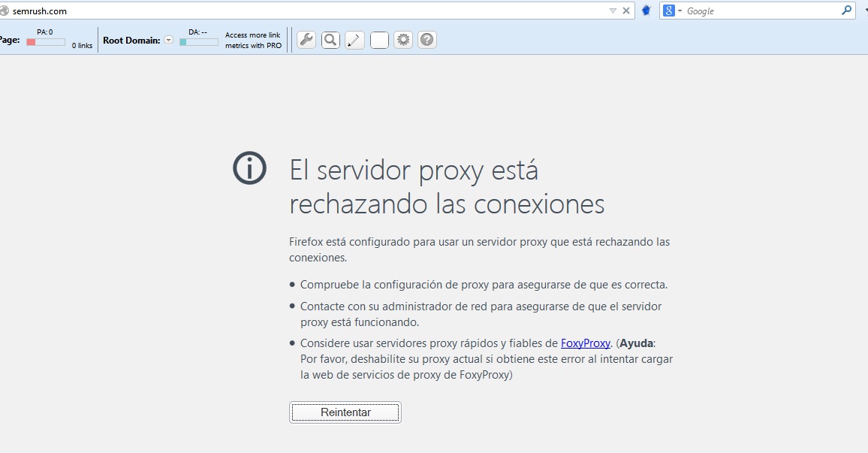Follow the FoxyProxy link

(x=585, y=343)
